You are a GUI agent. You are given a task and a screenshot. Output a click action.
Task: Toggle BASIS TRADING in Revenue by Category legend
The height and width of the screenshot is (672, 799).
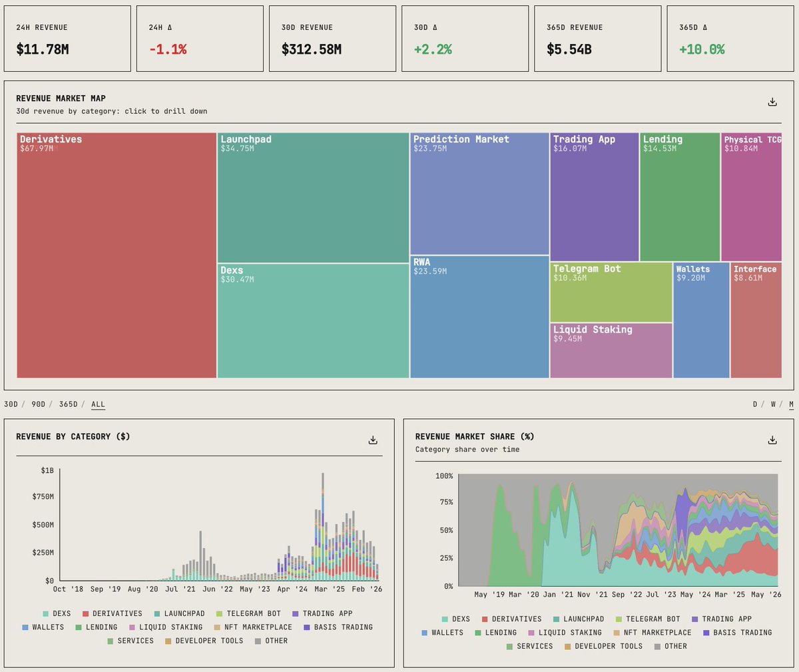(338, 627)
